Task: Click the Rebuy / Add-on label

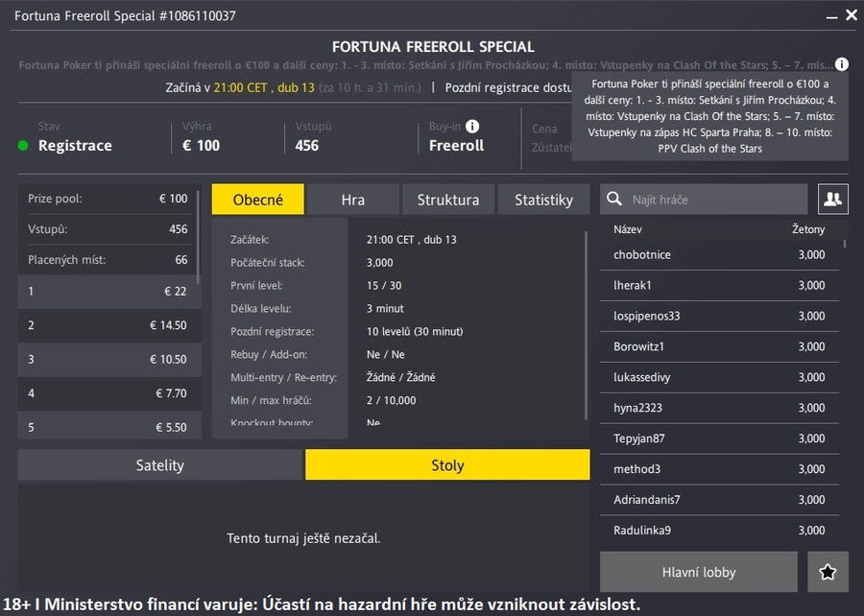Action: (x=269, y=354)
